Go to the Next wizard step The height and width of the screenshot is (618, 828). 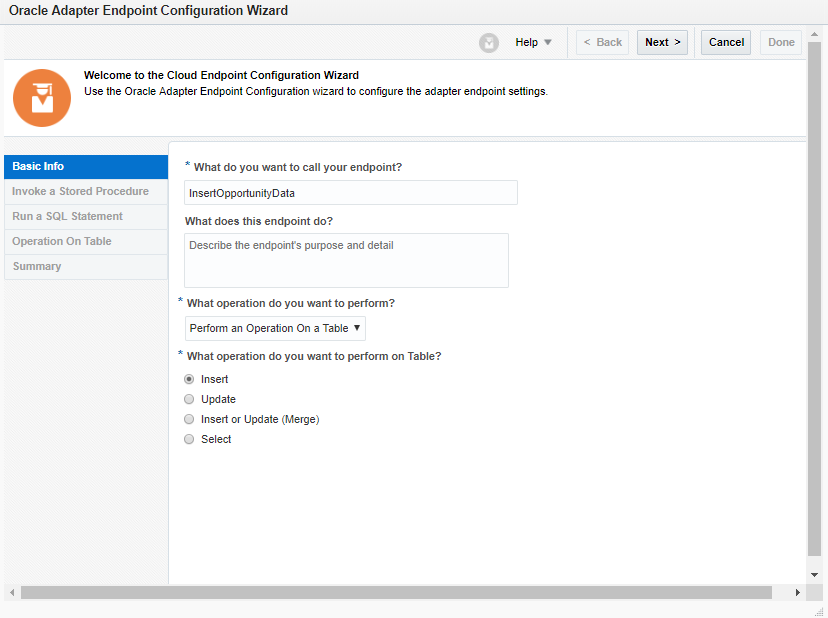coord(662,43)
